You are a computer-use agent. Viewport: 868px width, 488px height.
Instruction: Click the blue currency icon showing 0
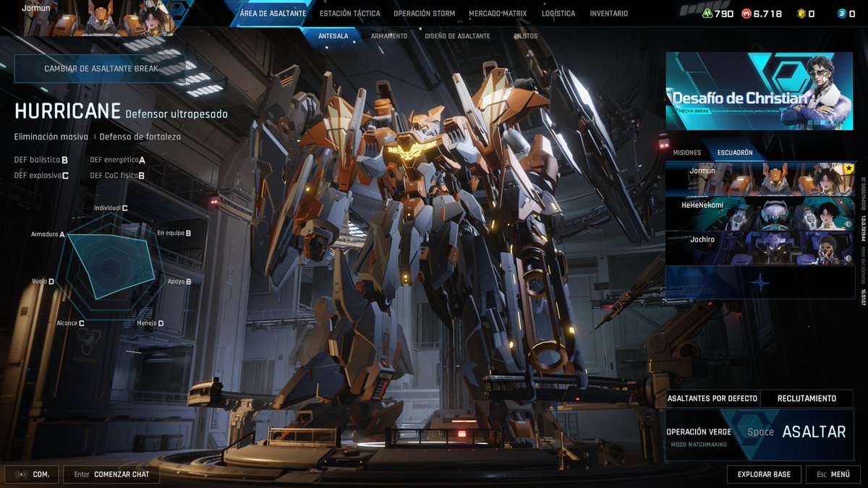point(842,14)
